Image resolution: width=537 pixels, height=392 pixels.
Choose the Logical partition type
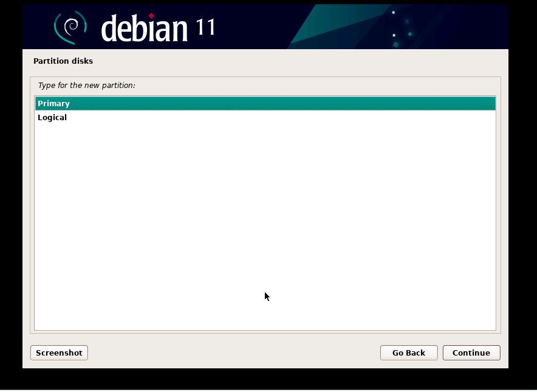click(265, 118)
